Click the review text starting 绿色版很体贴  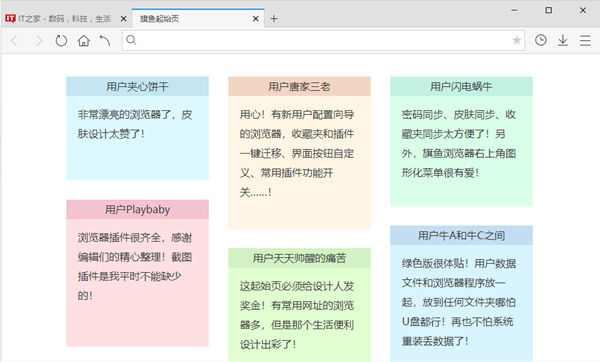tap(458, 302)
